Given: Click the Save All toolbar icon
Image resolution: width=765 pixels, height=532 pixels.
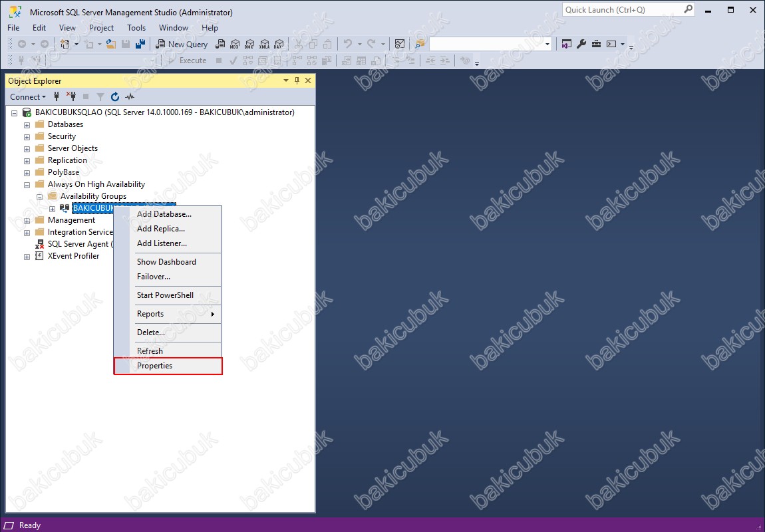Looking at the screenshot, I should [x=140, y=44].
